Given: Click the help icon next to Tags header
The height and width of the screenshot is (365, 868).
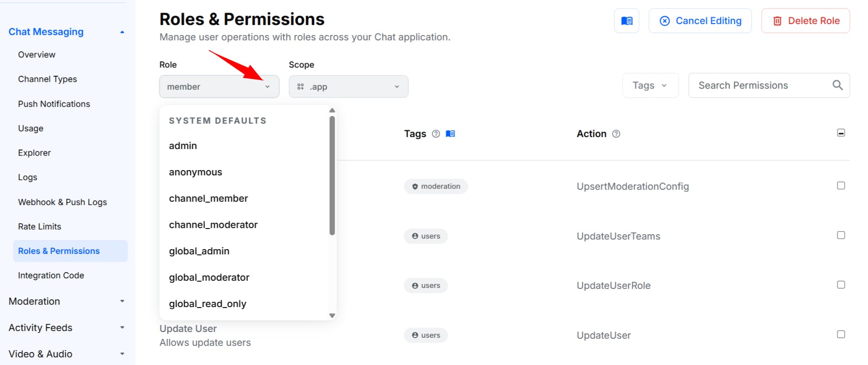Looking at the screenshot, I should pos(436,134).
